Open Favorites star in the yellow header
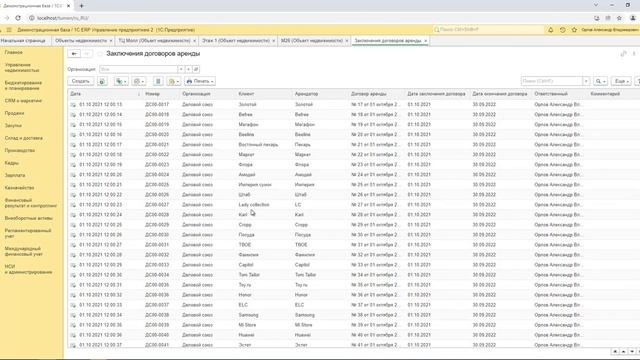This screenshot has width=640, height=360. point(574,30)
